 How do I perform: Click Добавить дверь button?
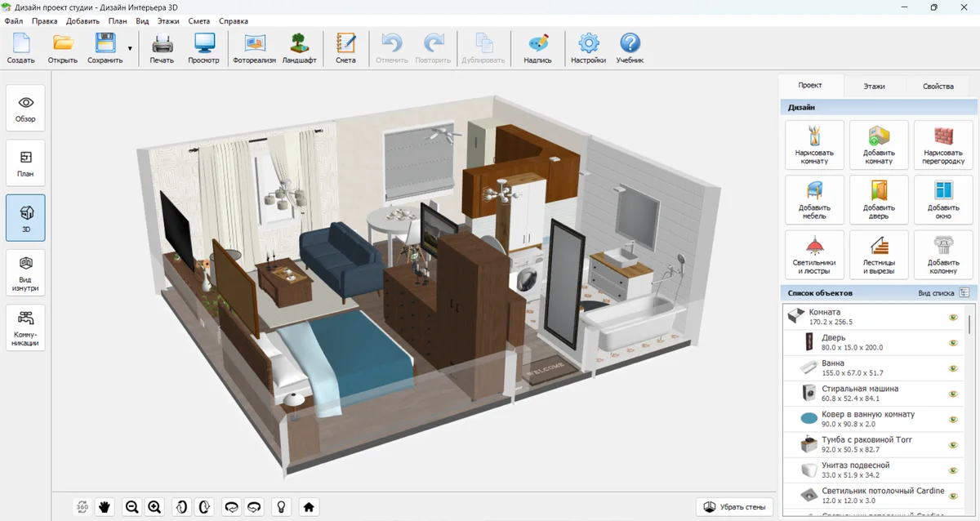tap(879, 199)
